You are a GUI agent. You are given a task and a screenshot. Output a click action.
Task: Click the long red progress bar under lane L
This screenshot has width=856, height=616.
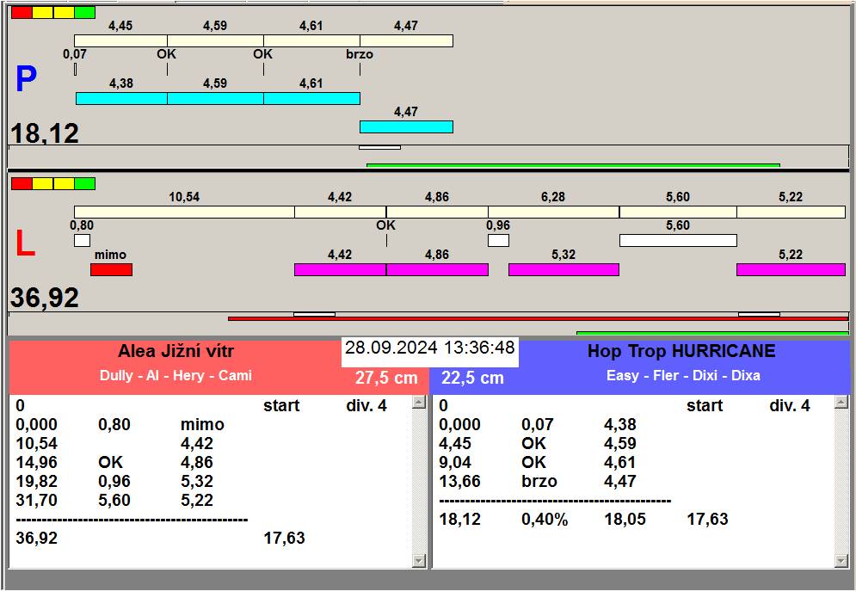point(539,318)
